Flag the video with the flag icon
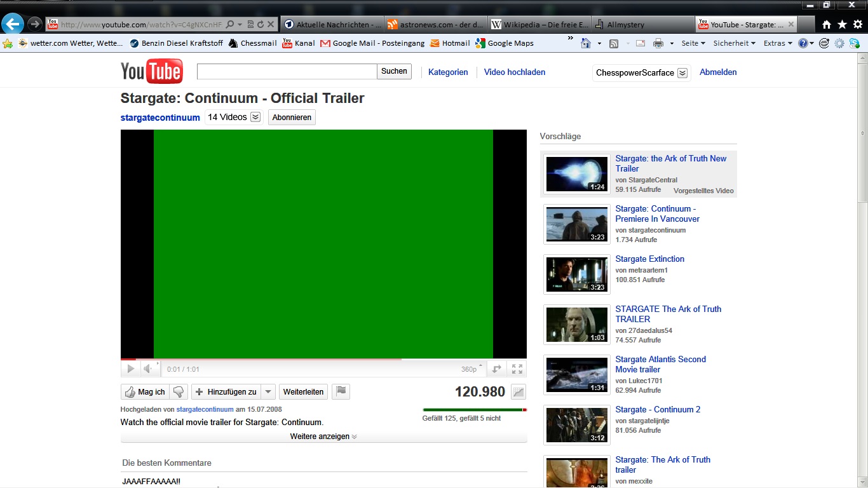The image size is (868, 488). click(x=341, y=392)
